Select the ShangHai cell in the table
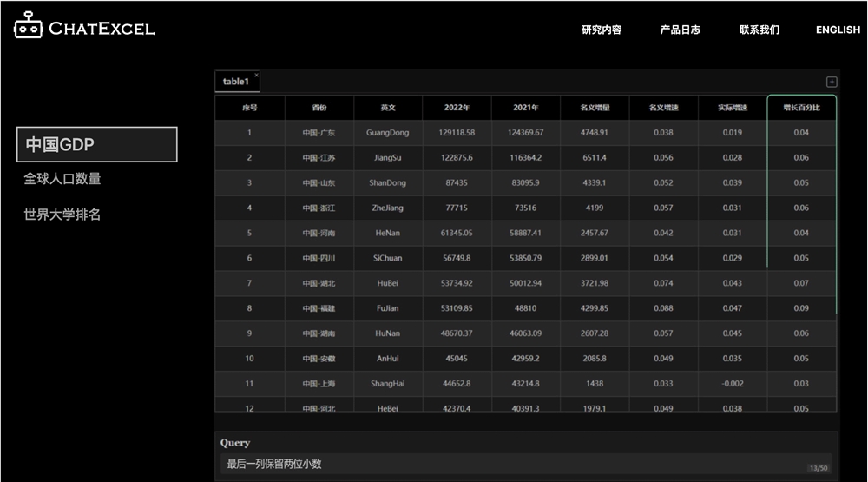This screenshot has width=868, height=482. coord(388,384)
